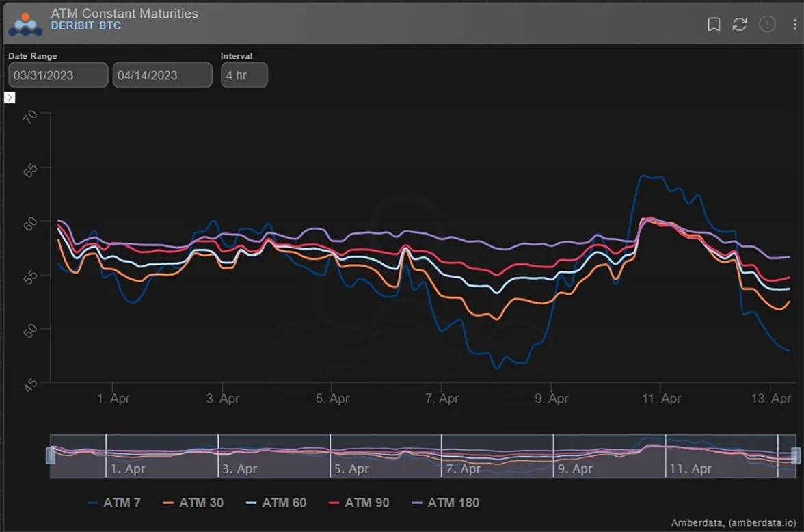Edit start date field 03/31/2023
Viewport: 804px width, 532px height.
58,75
